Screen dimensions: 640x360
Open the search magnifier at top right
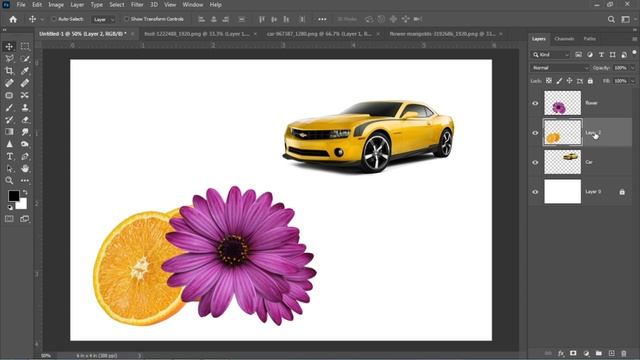[x=611, y=19]
